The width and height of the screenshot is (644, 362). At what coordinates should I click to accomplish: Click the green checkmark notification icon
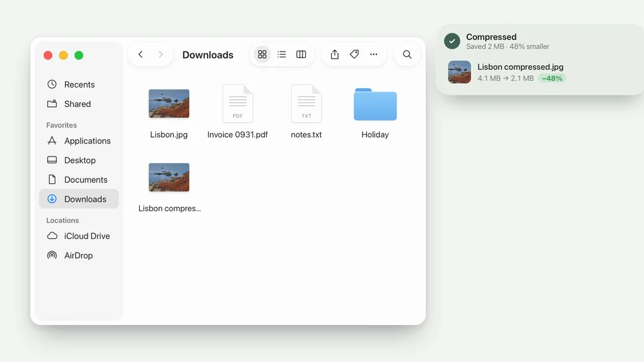[x=452, y=41]
